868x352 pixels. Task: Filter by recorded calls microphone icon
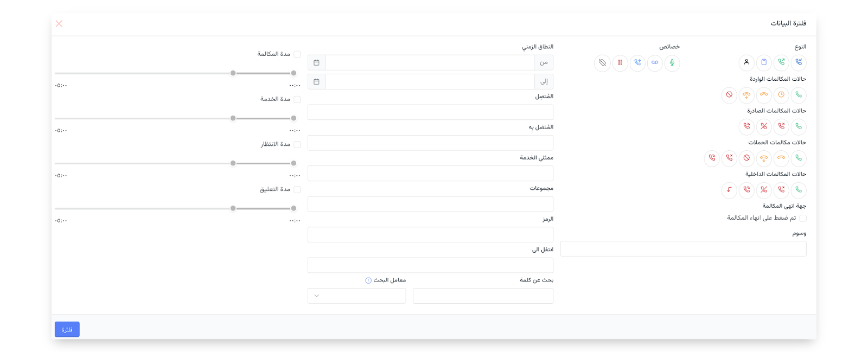coord(672,62)
